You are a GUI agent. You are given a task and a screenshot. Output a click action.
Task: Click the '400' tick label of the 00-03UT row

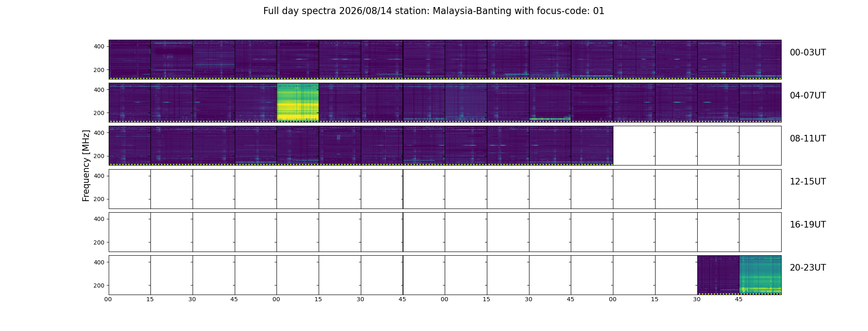(99, 46)
